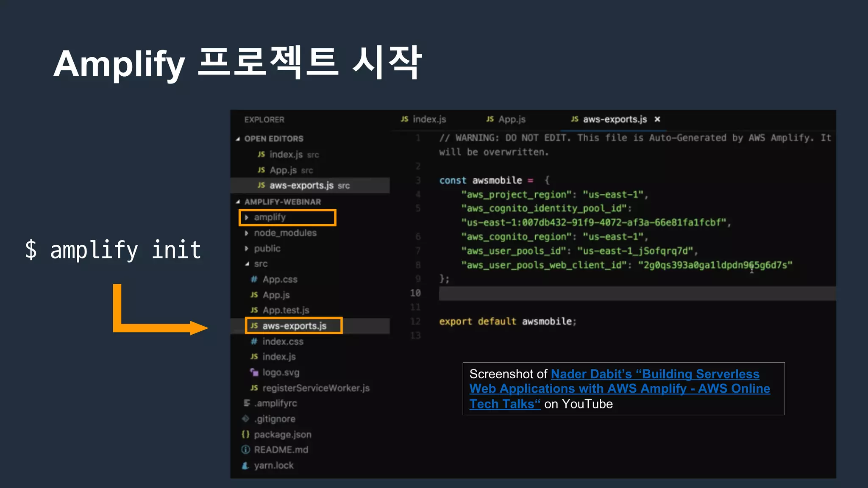Click the "export default awsmobile" line

click(508, 322)
